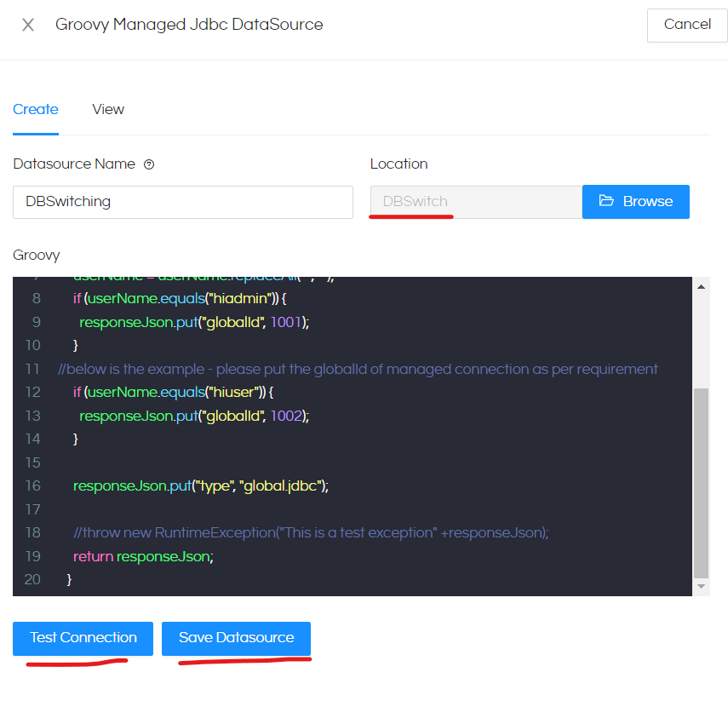Click the comment on line 11
Image resolution: width=728 pixels, height=701 pixels.
pyautogui.click(x=358, y=369)
